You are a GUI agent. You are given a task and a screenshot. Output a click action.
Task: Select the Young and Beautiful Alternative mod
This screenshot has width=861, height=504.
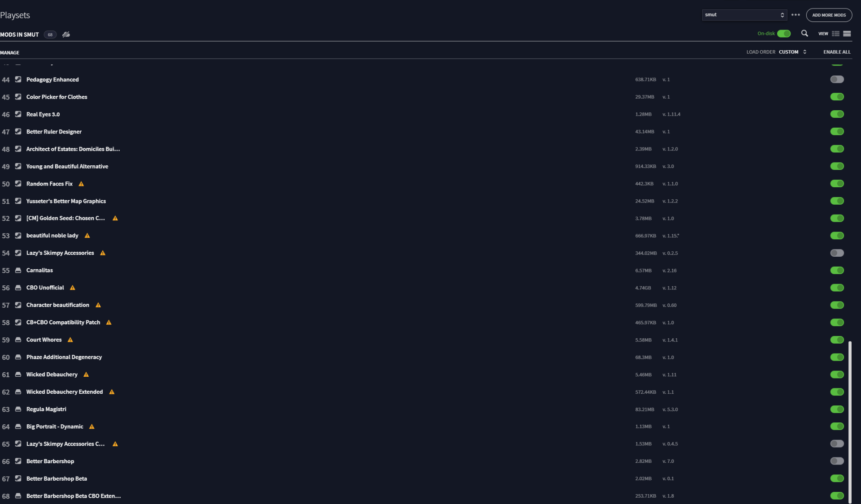(67, 166)
